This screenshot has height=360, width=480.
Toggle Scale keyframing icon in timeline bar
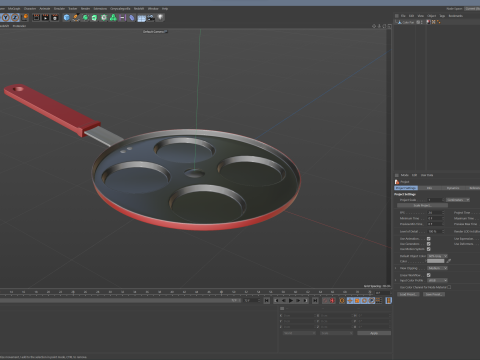click(x=357, y=301)
